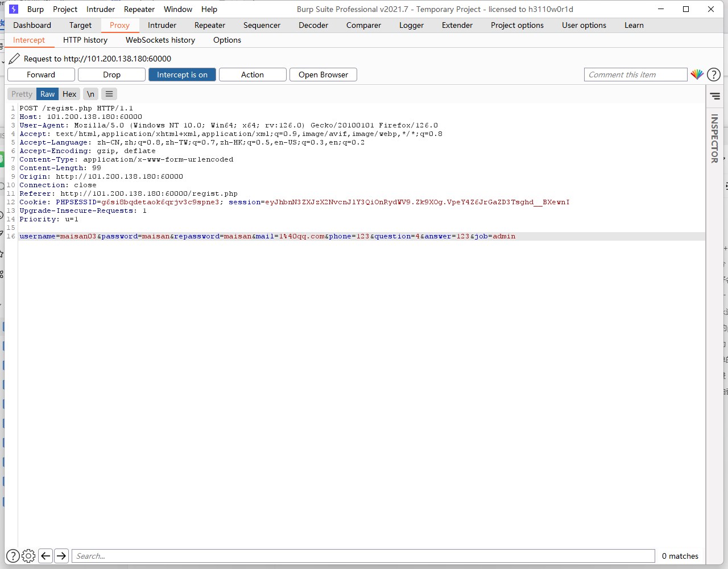
Task: Click the pencil edit target icon
Action: [14, 59]
